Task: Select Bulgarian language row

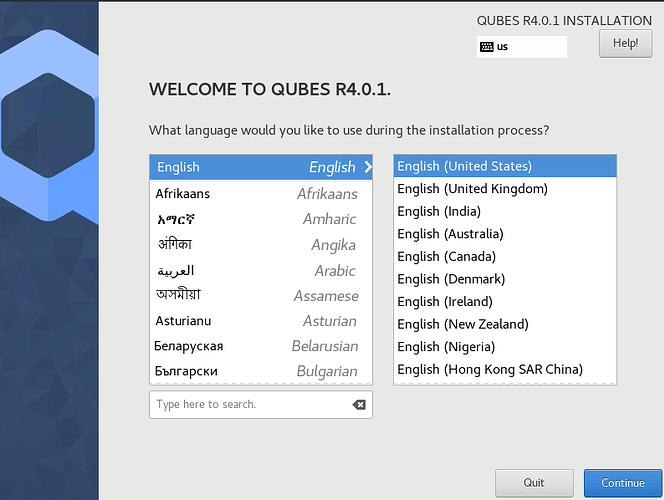Action: click(x=261, y=371)
